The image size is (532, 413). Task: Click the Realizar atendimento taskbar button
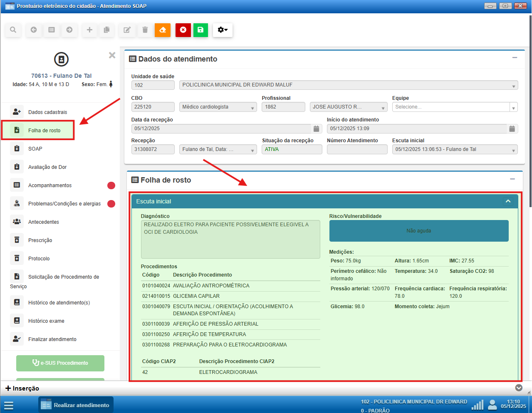tap(76, 405)
